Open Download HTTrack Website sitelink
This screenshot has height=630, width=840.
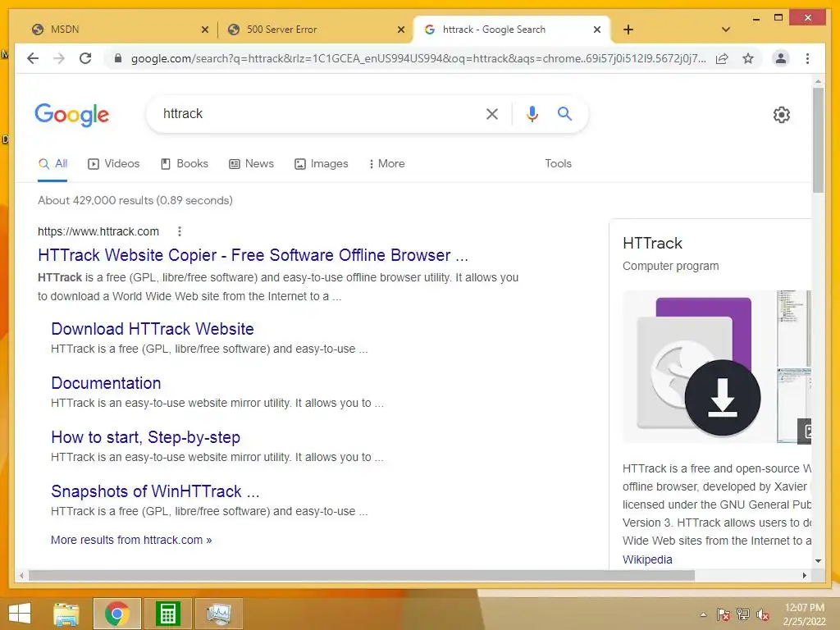pos(153,329)
